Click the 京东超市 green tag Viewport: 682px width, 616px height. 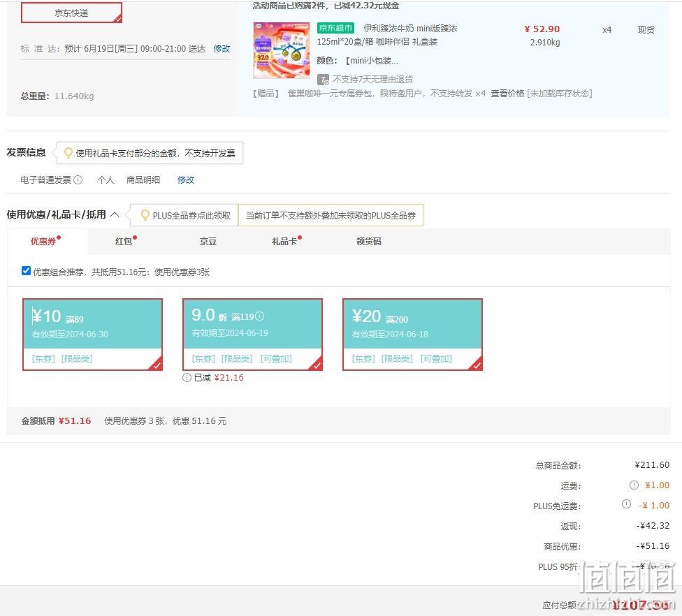click(x=335, y=28)
